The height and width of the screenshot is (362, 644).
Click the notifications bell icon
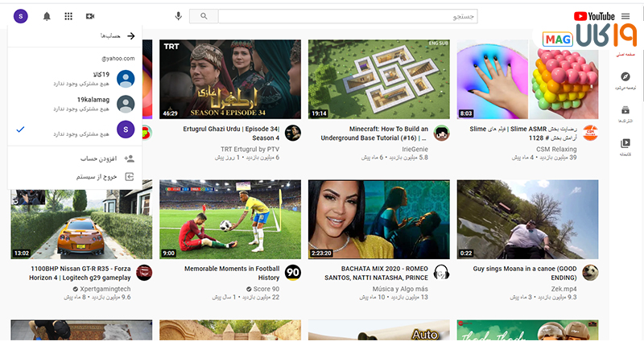click(x=47, y=16)
